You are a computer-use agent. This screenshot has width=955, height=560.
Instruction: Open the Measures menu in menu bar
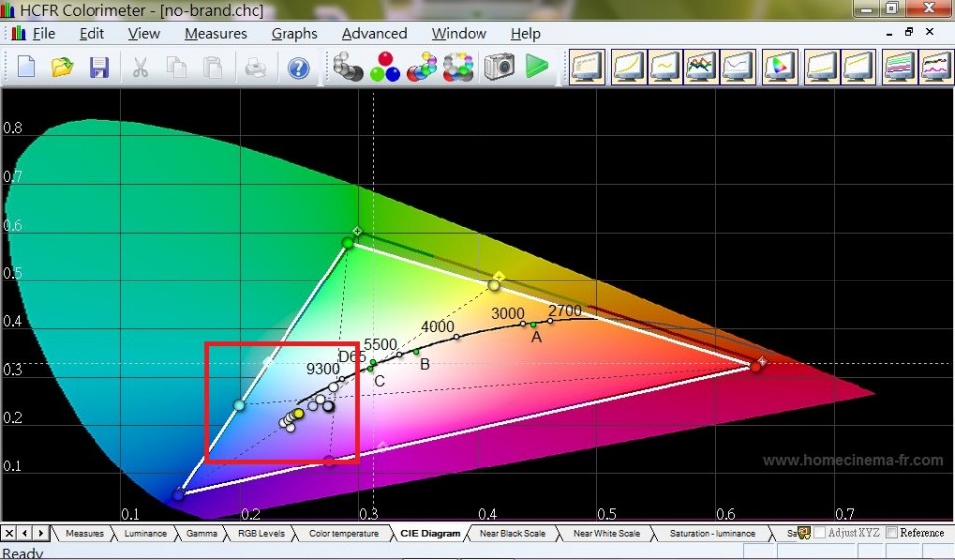[x=215, y=33]
